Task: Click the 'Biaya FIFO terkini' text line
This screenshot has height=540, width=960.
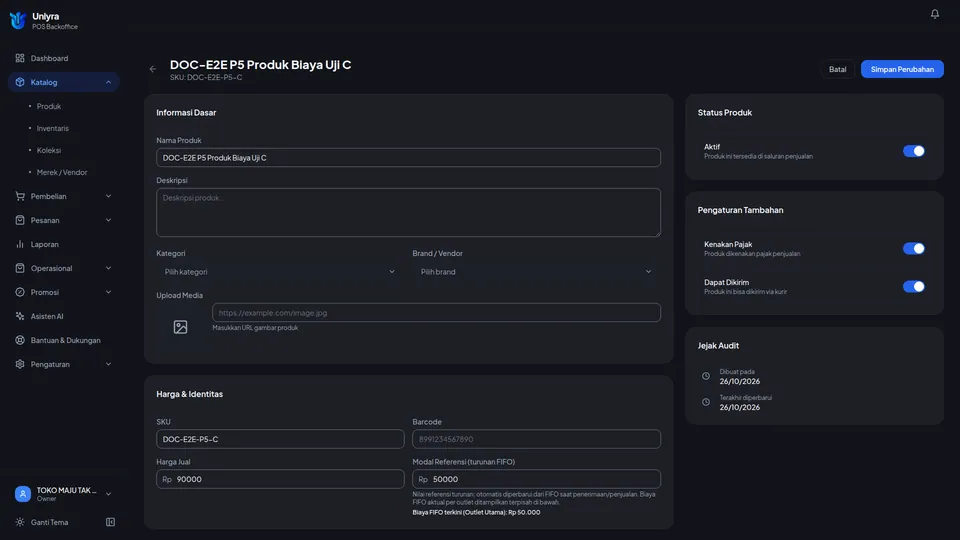Action: coord(476,512)
